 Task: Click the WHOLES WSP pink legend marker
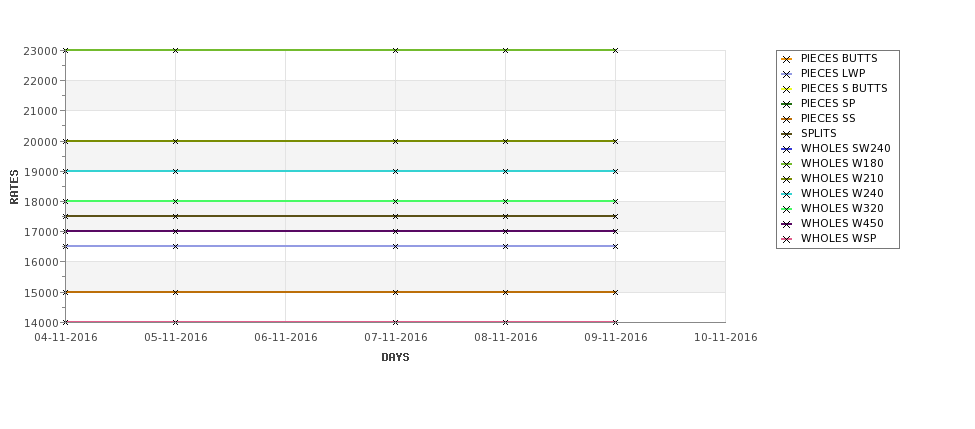coord(787,239)
